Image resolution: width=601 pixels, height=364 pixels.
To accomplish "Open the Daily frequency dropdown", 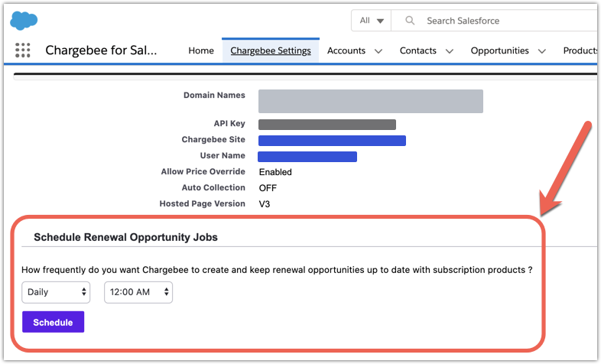I will (56, 292).
